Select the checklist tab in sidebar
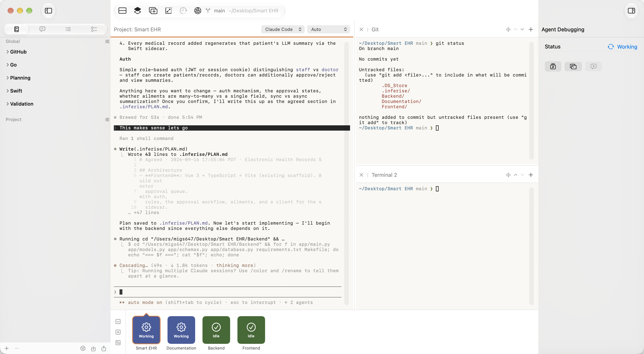Screen dimensions: 644x354 click(x=94, y=29)
